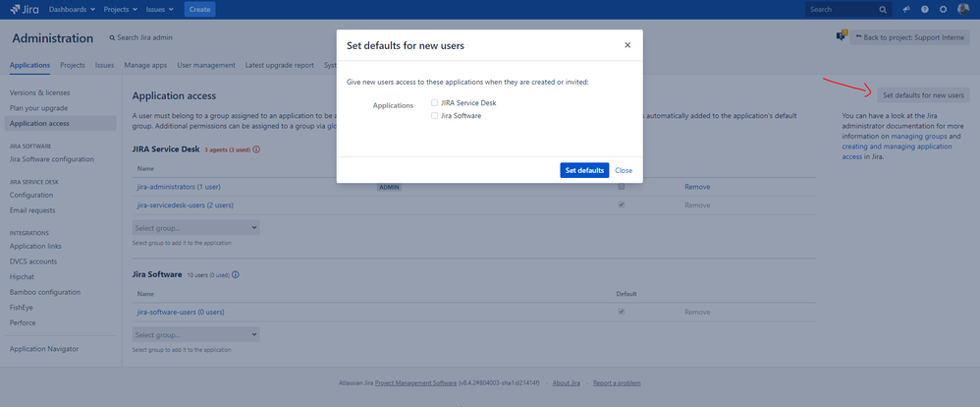Switch to the Applications admin tab
Screen dimensions: 980x407
30,65
